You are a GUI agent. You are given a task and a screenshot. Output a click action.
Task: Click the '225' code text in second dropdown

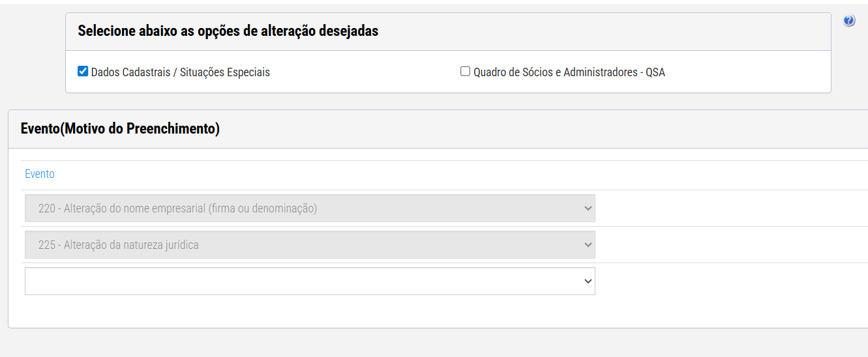tap(47, 245)
